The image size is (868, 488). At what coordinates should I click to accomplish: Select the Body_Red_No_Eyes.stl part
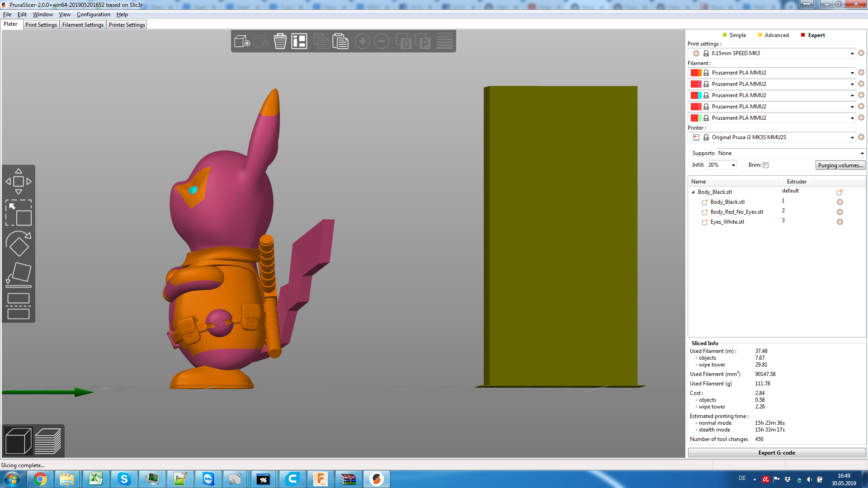click(736, 212)
